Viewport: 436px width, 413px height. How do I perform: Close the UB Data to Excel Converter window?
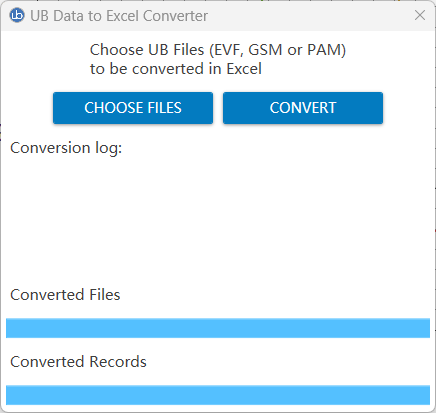[x=420, y=15]
